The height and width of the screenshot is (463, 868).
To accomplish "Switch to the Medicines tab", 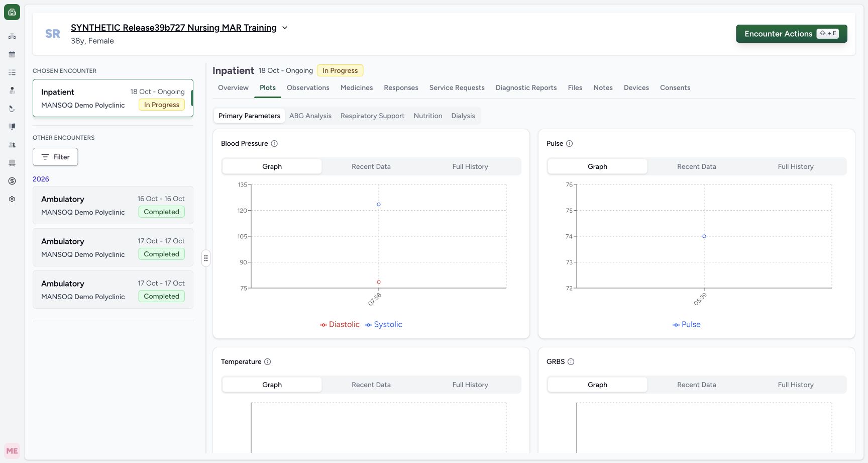I will click(357, 88).
